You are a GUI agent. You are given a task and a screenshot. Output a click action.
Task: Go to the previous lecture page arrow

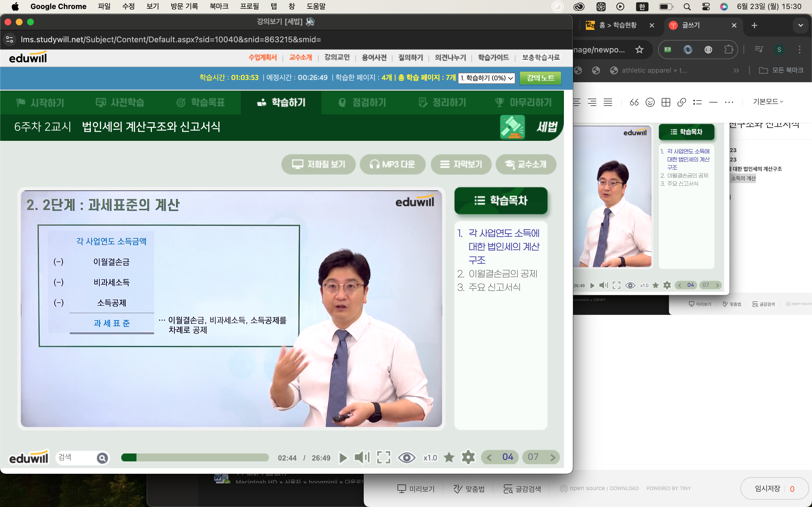(x=489, y=458)
